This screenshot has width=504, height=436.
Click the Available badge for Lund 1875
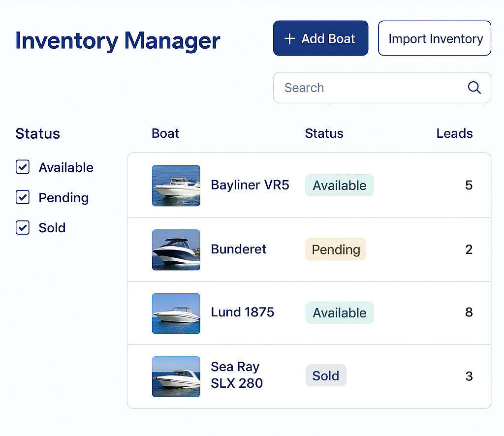coord(340,313)
